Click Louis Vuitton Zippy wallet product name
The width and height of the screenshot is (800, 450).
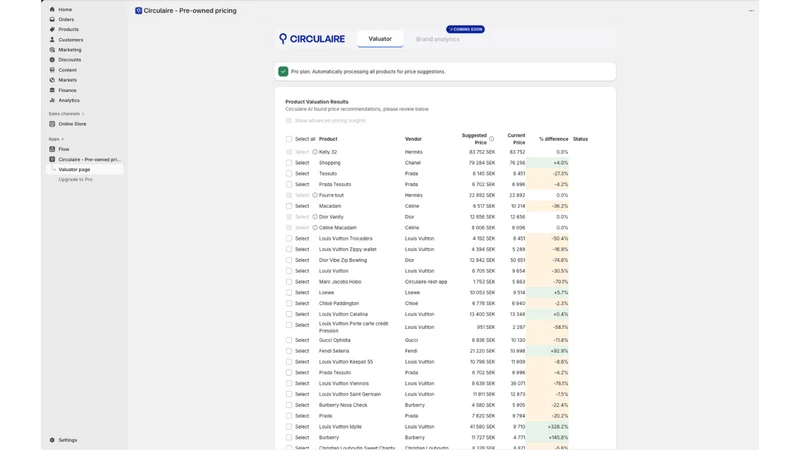(x=347, y=249)
